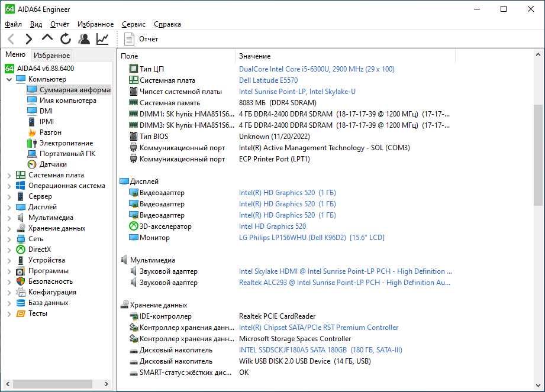Click the Операционная система Windows icon
The height and width of the screenshot is (392, 545).
tap(21, 186)
